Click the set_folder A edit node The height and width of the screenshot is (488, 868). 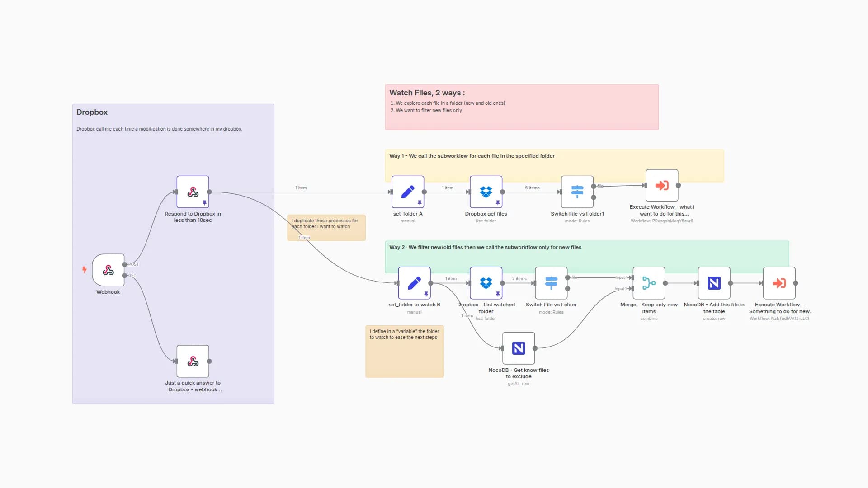click(x=407, y=192)
